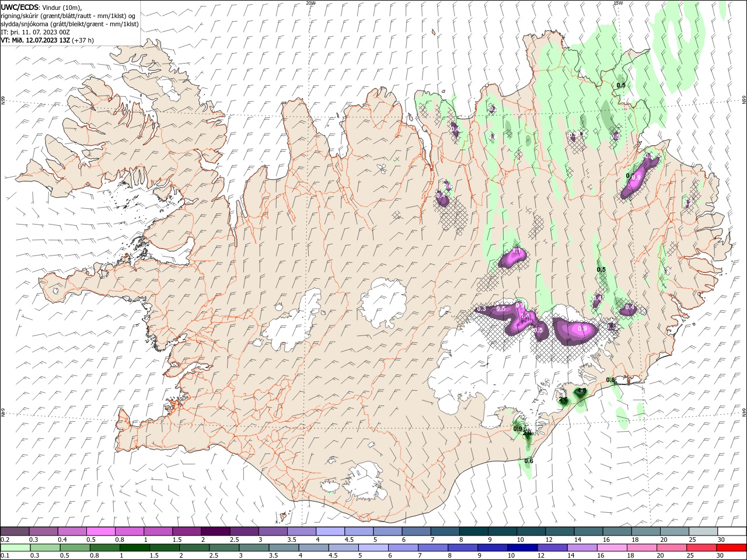Select the 'IT: Þri. 11. 07. 2023 00Z' line
This screenshot has height=560, width=747.
click(x=35, y=32)
